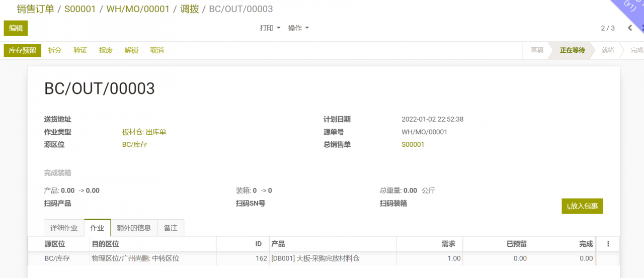This screenshot has height=278, width=644.
Task: Open the 调拨 breadcrumb
Action: pyautogui.click(x=190, y=9)
